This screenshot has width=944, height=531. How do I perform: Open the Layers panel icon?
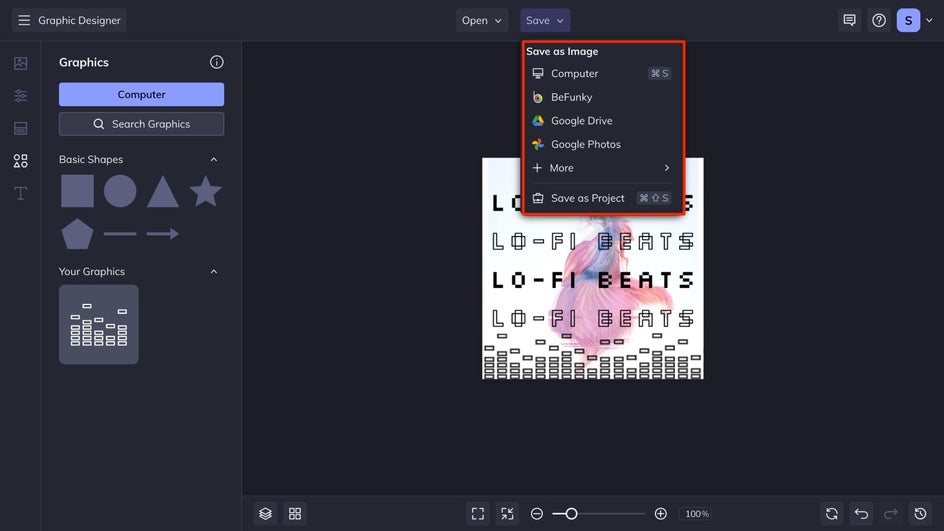(266, 514)
